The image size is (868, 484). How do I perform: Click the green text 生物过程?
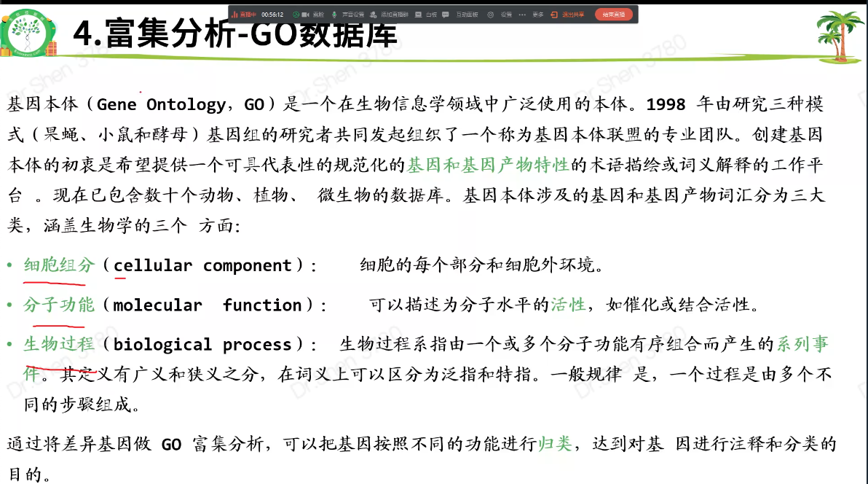click(59, 344)
